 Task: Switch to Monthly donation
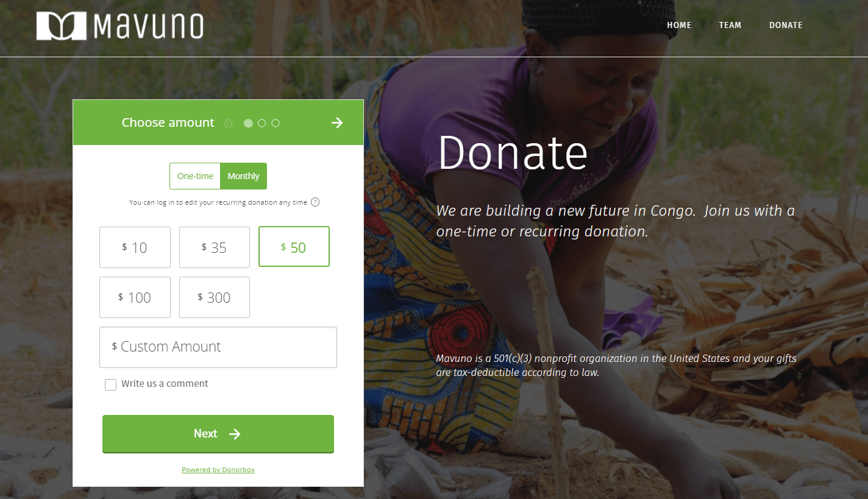[243, 176]
